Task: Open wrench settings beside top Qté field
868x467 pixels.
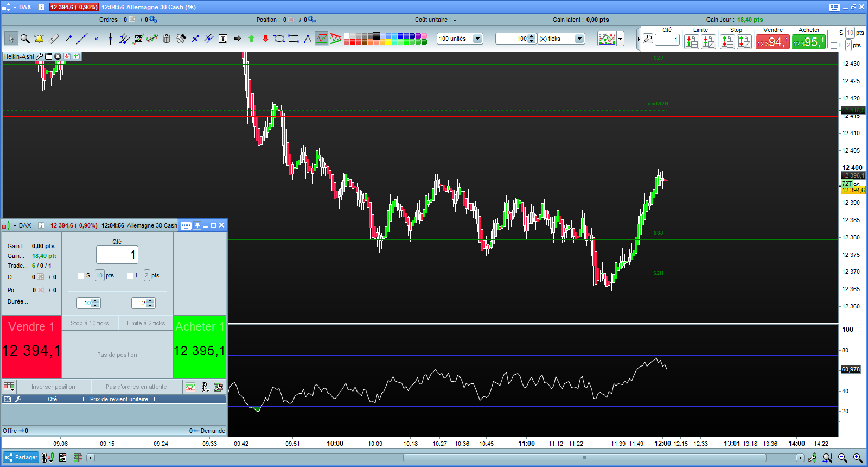Action: point(648,39)
